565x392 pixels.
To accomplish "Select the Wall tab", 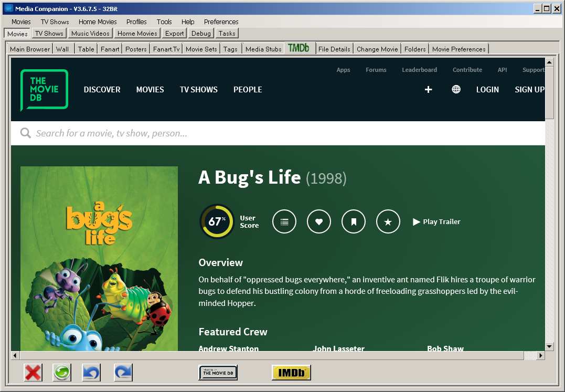I will coord(62,49).
